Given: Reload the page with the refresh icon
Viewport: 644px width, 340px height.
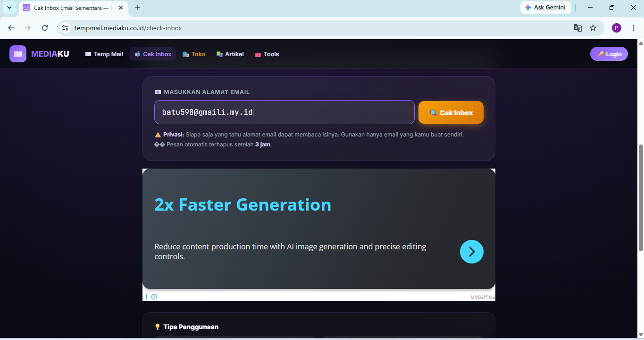Looking at the screenshot, I should tap(45, 28).
